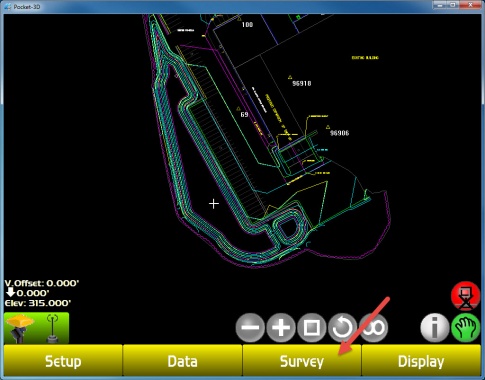Click the white crosshair cursor on map

coord(214,204)
